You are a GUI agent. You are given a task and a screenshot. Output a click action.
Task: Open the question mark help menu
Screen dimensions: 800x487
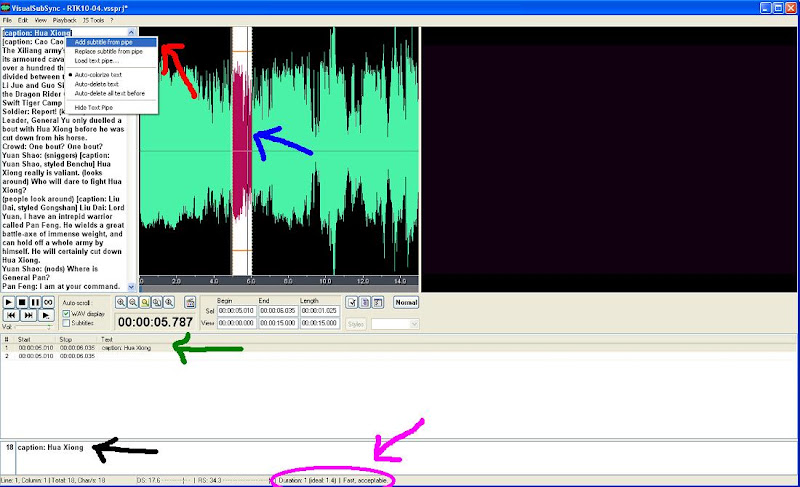(x=111, y=20)
